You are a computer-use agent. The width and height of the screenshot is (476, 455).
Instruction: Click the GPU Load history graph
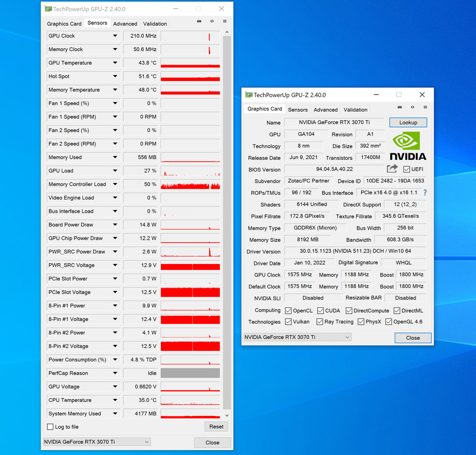190,171
